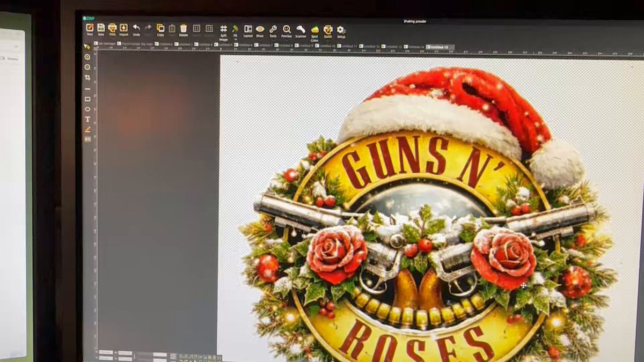Open Setup gear icon
Viewport: 644px width, 362px height.
click(341, 31)
